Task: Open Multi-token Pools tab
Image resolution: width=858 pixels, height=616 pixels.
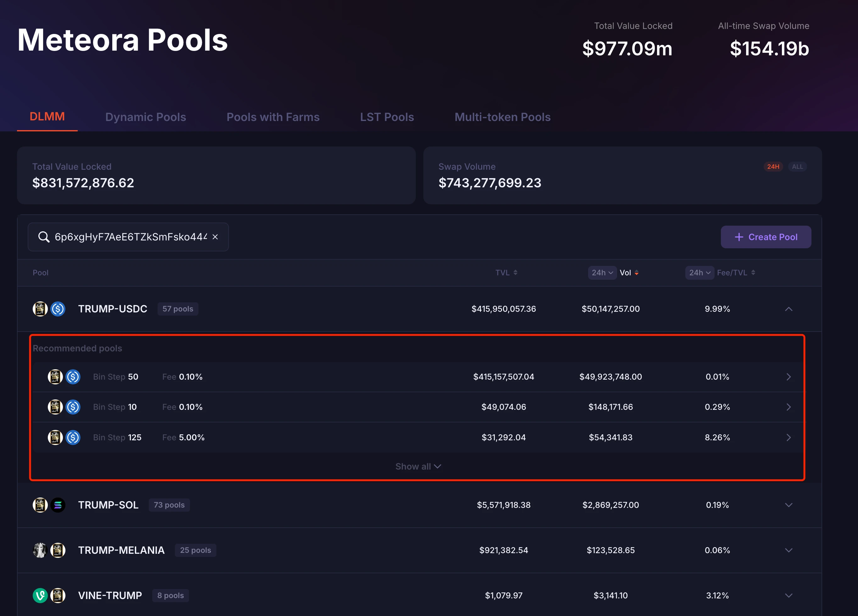Action: coord(502,117)
